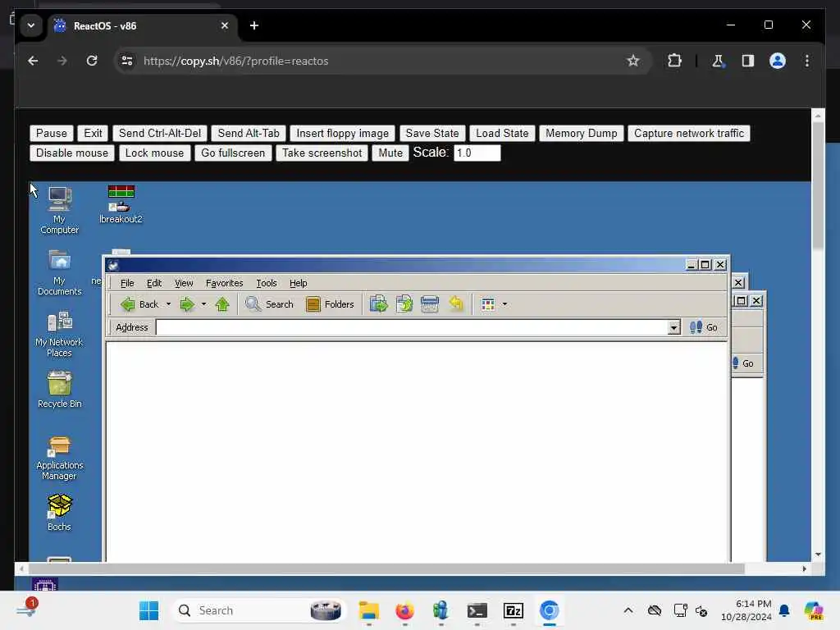Click the Scale value input field
Screen dimensions: 840x630
click(x=477, y=153)
